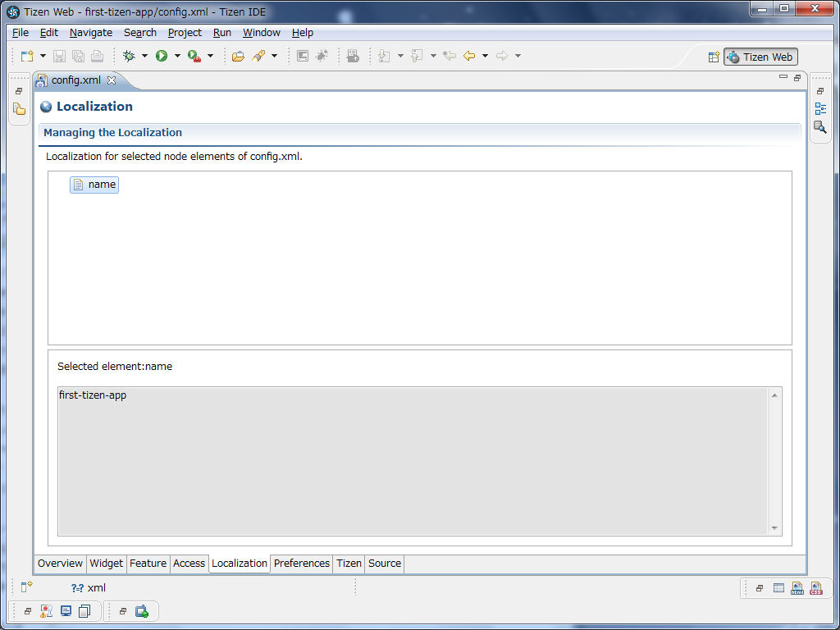The height and width of the screenshot is (630, 840).
Task: Click the document upload toolbar icon
Action: [x=353, y=56]
